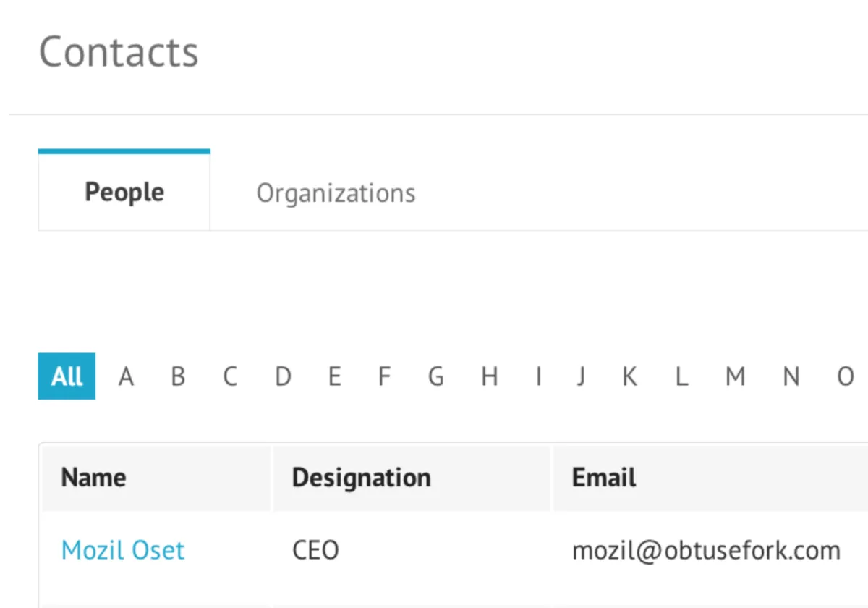This screenshot has width=868, height=608.
Task: Open Mozil Oset contact profile
Action: click(x=123, y=551)
